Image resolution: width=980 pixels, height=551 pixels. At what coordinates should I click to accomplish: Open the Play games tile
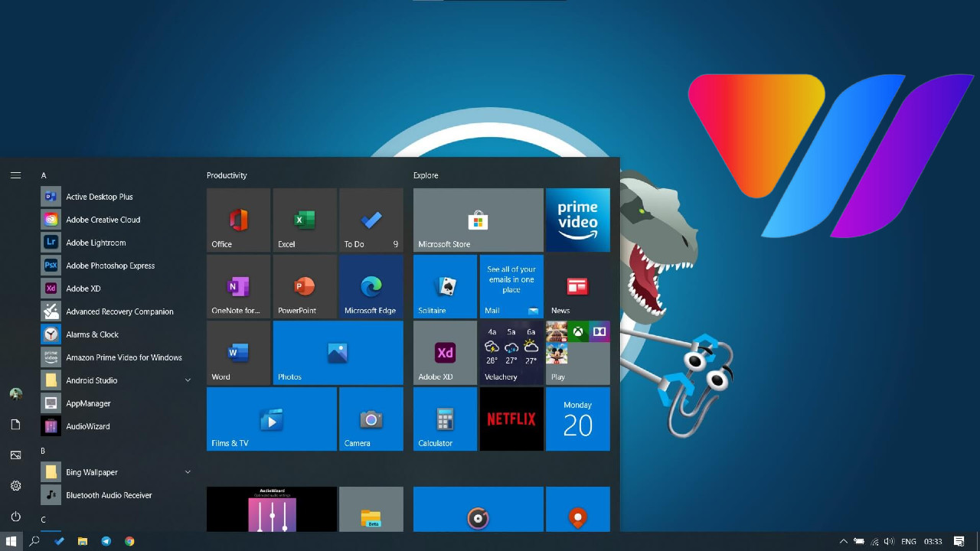tap(578, 353)
